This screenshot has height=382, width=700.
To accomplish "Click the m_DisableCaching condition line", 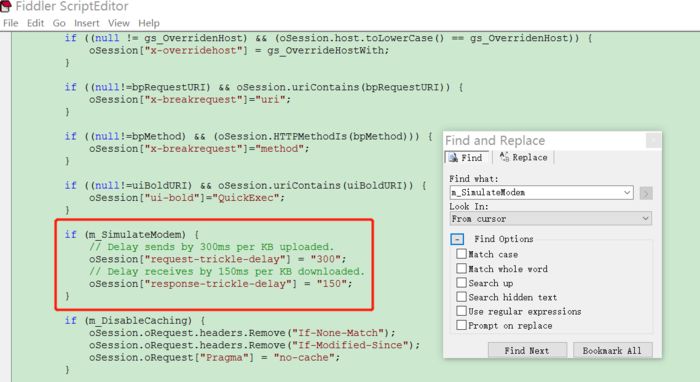I will pyautogui.click(x=135, y=320).
